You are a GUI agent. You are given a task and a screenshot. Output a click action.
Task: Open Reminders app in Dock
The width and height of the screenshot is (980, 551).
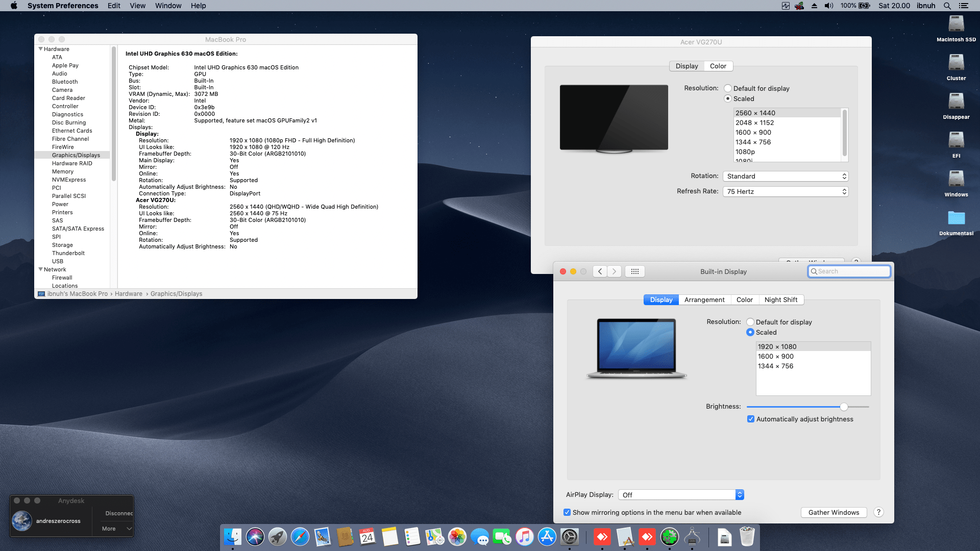(x=412, y=537)
